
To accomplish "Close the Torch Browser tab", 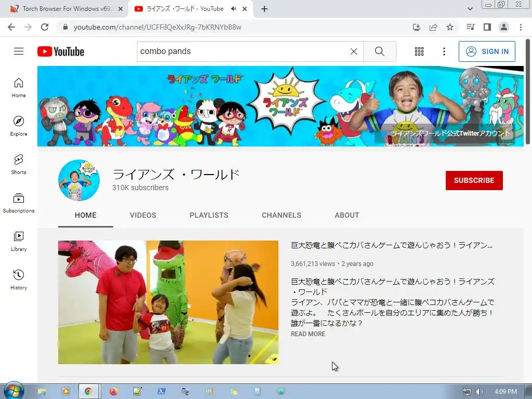I will point(121,9).
